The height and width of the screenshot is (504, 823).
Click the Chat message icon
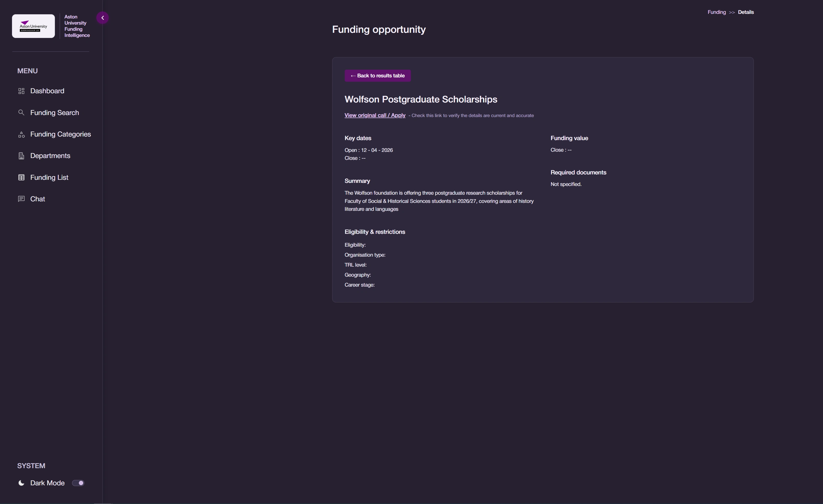click(21, 199)
